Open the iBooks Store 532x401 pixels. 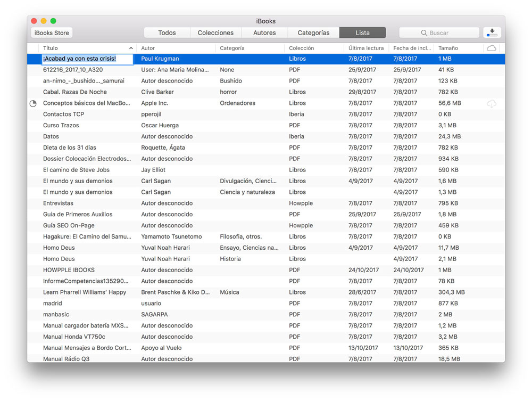[x=52, y=33]
